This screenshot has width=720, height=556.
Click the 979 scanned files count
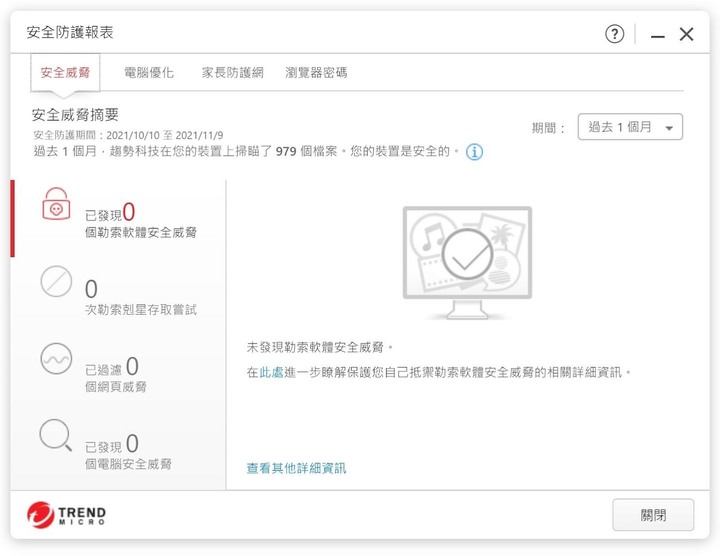(x=286, y=152)
